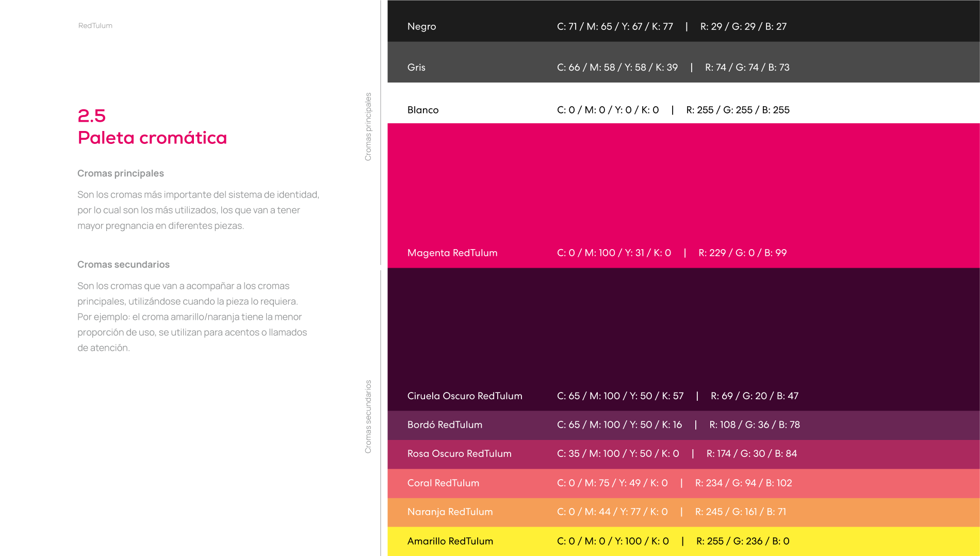Click the 'R: 229 / G: 0 / B: 99' value
Viewport: 980px width, 556px height.
pos(743,253)
